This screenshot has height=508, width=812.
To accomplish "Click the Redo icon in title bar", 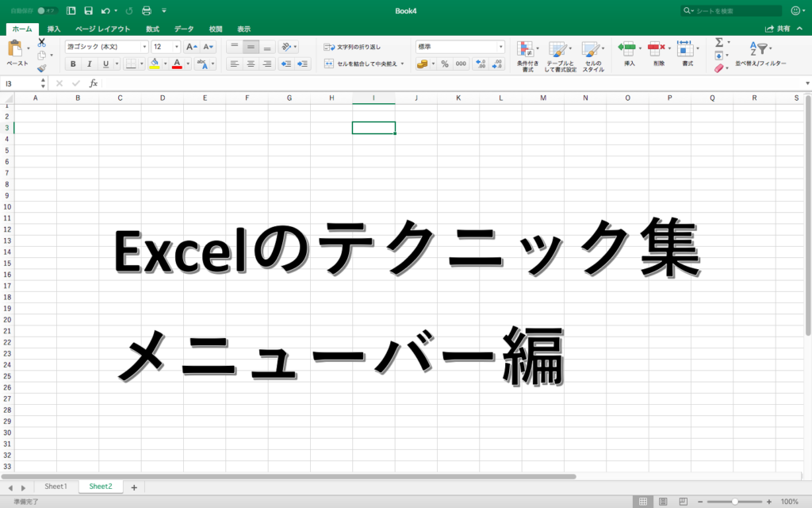I will click(129, 11).
